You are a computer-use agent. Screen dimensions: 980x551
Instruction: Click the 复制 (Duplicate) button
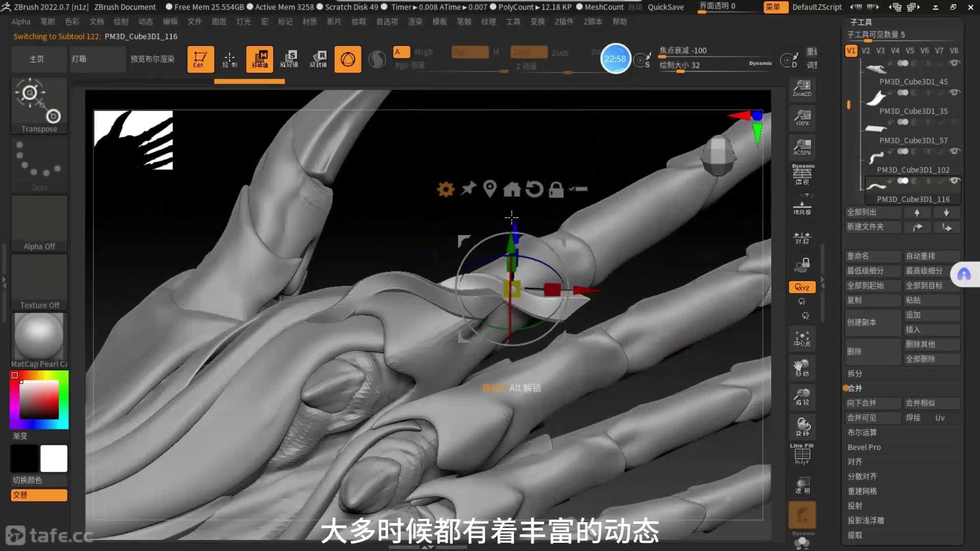pos(872,300)
